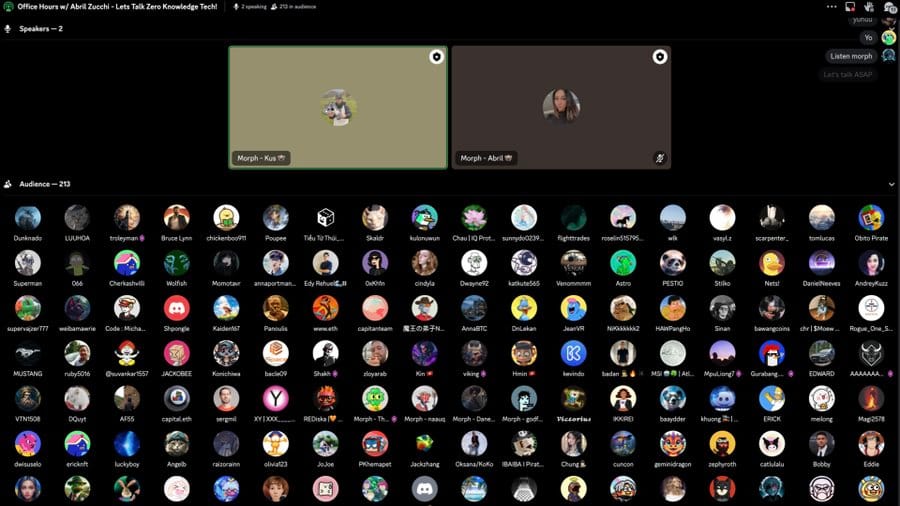The image size is (900, 506).
Task: Open the Superman audience member avatar
Action: point(28,263)
